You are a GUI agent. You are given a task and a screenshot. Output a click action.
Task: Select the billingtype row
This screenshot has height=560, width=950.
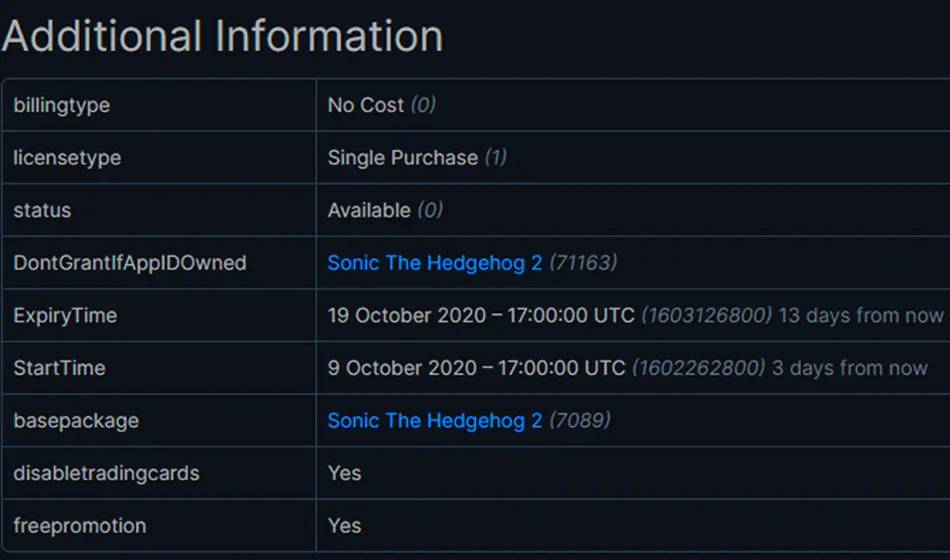(x=61, y=105)
